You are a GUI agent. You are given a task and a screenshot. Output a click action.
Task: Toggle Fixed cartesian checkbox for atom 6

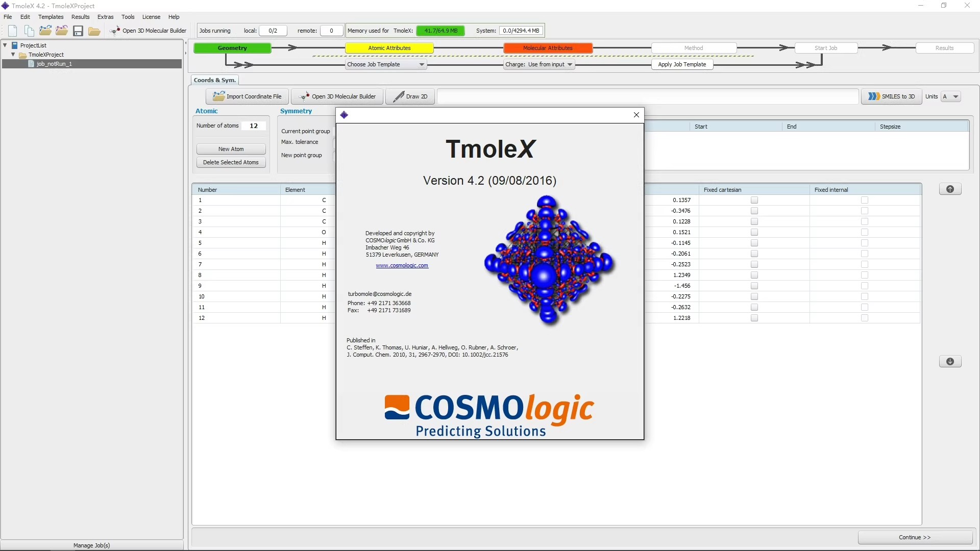tap(754, 254)
